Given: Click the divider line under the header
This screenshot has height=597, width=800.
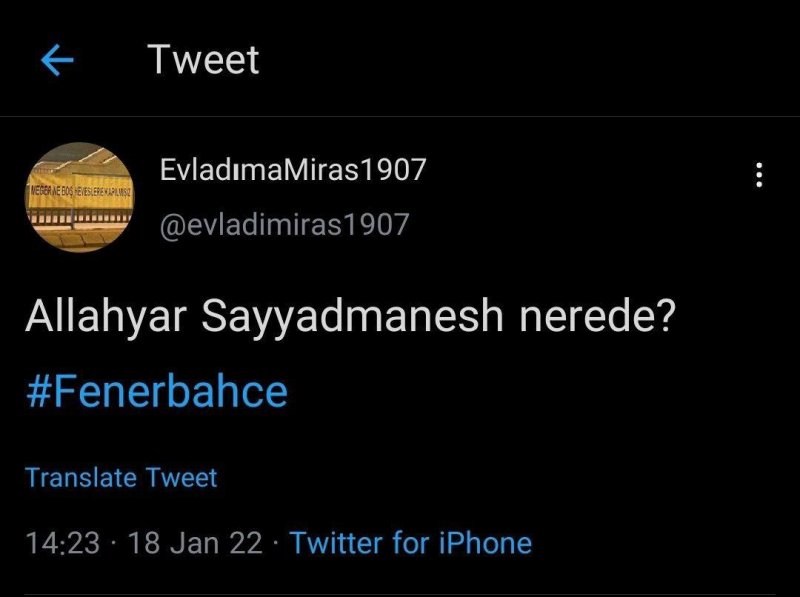Looking at the screenshot, I should pyautogui.click(x=400, y=117).
